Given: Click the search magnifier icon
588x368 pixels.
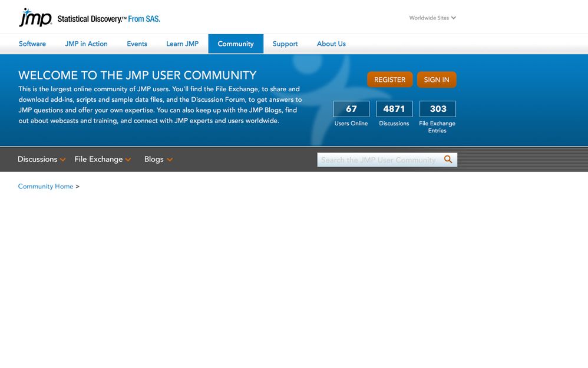Looking at the screenshot, I should coord(448,159).
